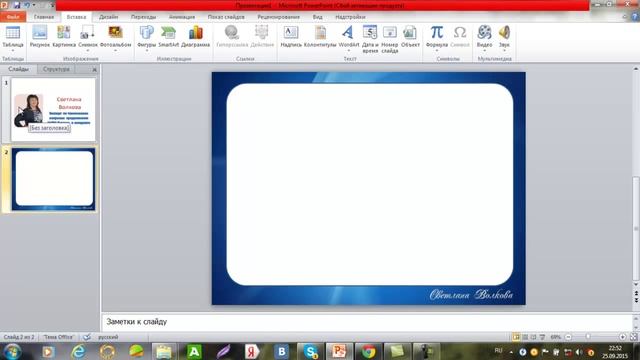Open the Файл tab

(13, 17)
